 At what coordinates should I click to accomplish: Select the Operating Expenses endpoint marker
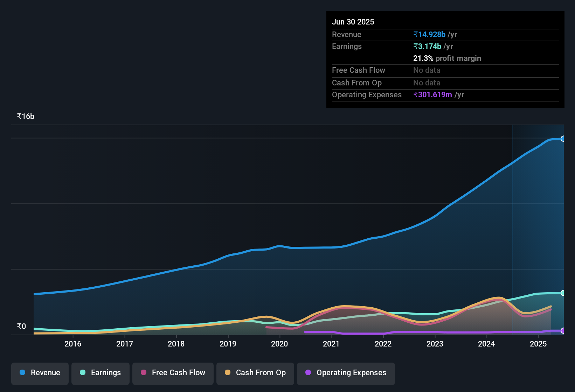pos(563,330)
